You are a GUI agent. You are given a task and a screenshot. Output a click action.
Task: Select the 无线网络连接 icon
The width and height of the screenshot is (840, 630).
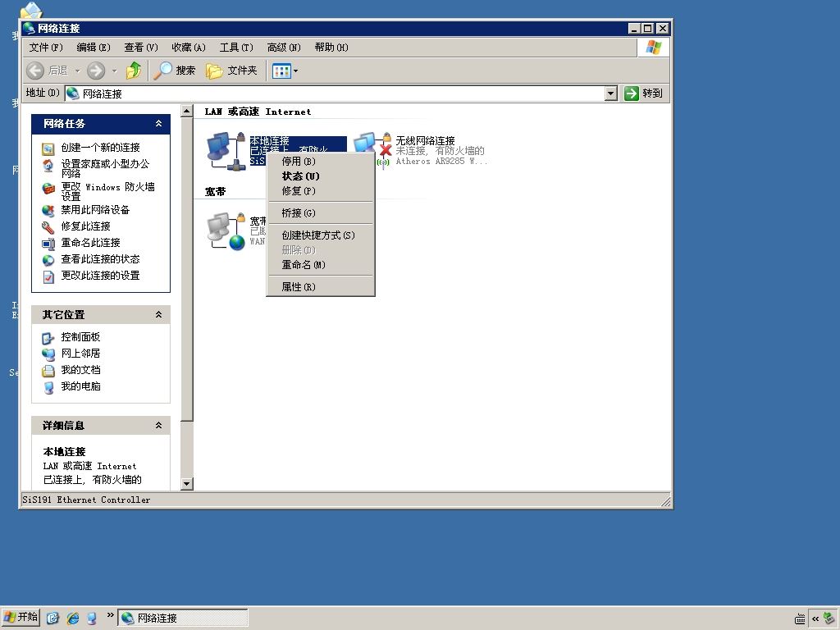pos(373,150)
